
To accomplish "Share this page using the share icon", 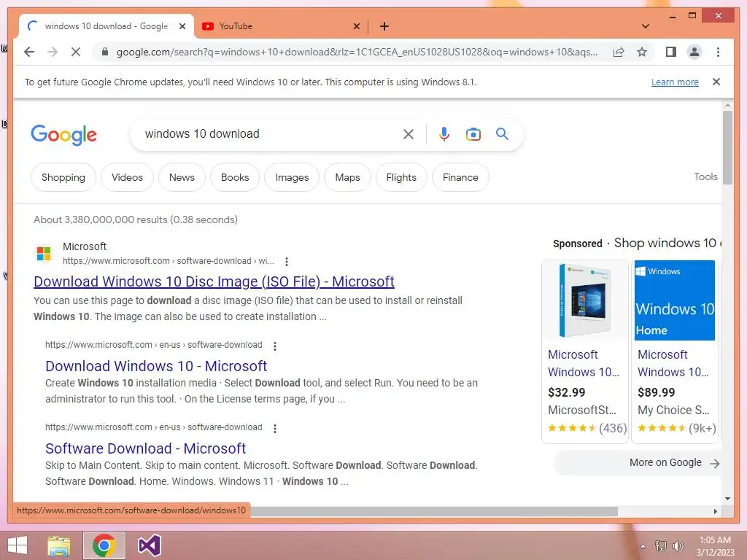I will [619, 52].
